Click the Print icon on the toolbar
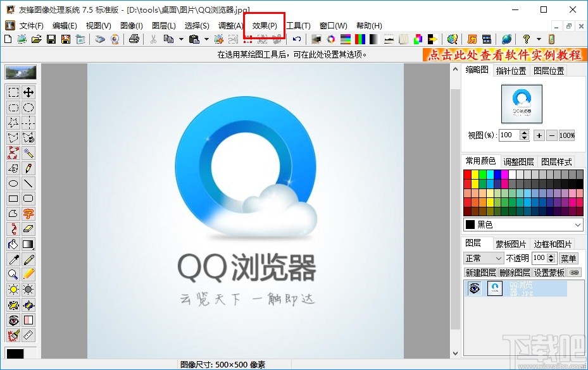The height and width of the screenshot is (370, 588). tap(134, 39)
